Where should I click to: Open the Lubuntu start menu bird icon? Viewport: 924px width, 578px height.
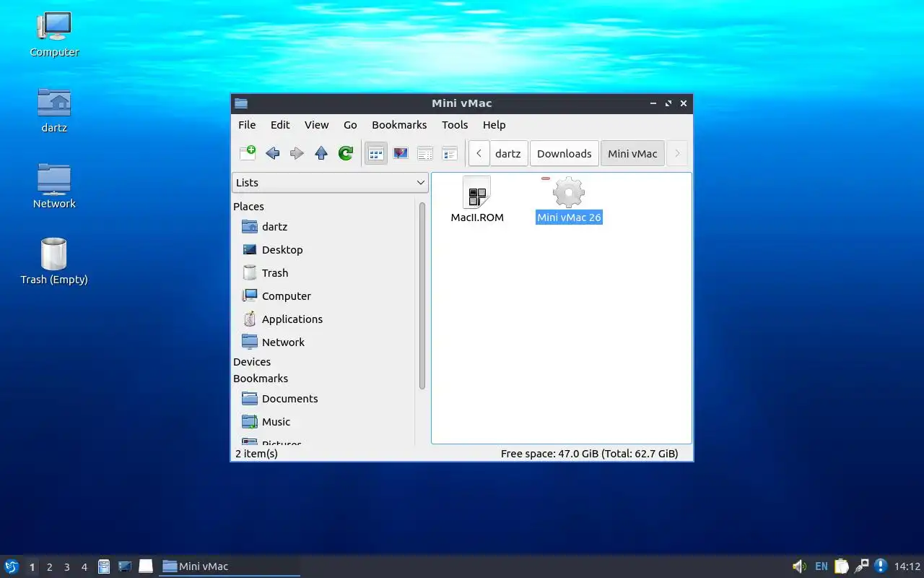click(x=12, y=566)
